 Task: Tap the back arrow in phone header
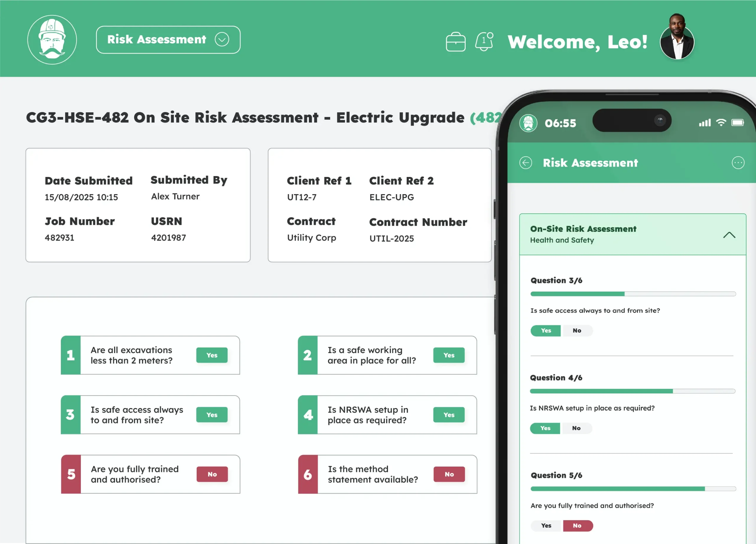pos(526,163)
